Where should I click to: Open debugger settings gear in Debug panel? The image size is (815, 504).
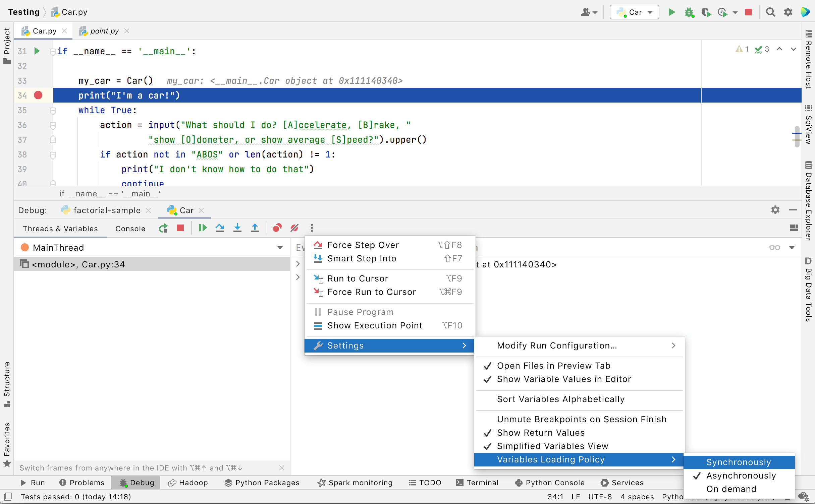click(775, 210)
